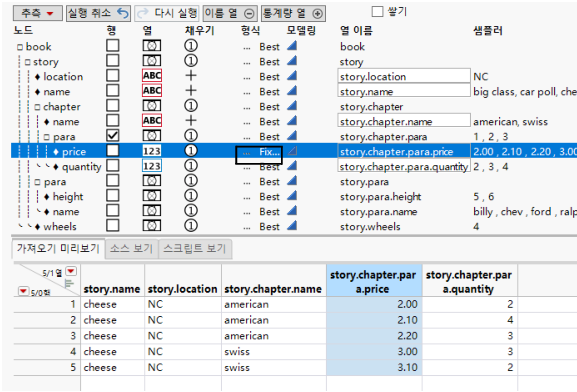The image size is (577, 392).
Task: Click the excluded column icon for wheels
Action: 152,226
